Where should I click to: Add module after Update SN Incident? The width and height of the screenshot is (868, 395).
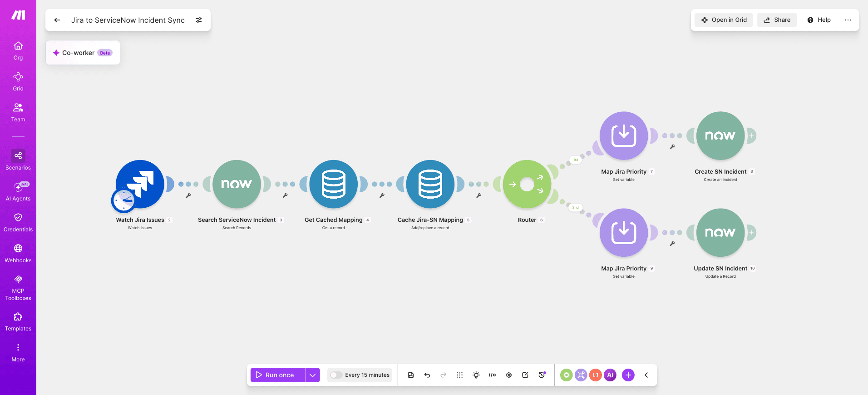(x=752, y=232)
